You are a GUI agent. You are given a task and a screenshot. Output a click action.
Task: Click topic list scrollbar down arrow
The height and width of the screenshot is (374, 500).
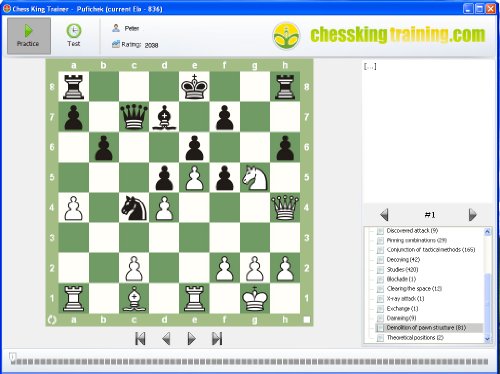click(487, 339)
